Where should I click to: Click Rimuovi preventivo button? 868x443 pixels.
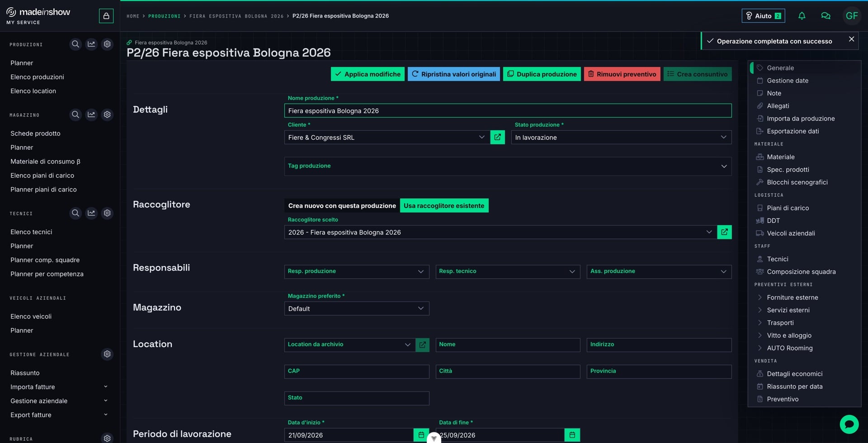(622, 74)
